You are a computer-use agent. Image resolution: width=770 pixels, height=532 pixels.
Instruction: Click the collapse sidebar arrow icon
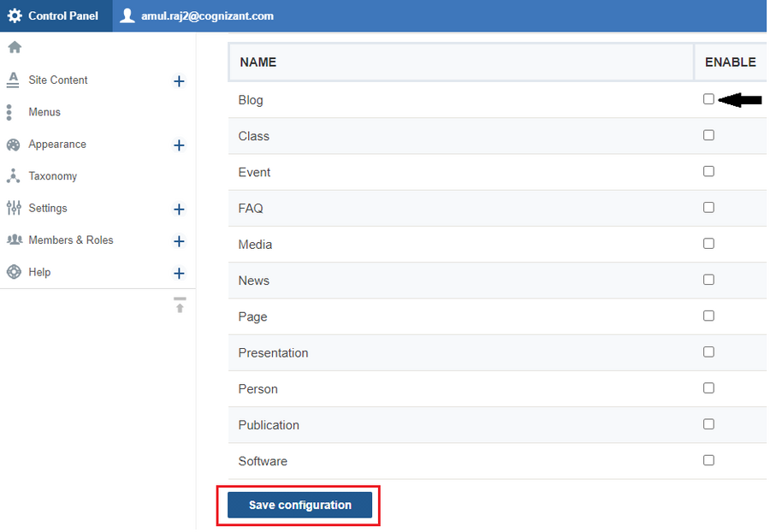tap(180, 305)
